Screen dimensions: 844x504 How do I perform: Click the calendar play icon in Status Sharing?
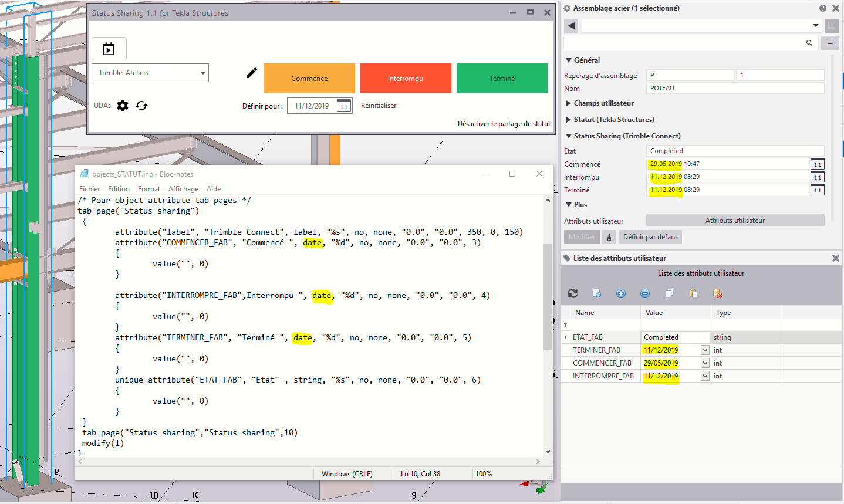tap(109, 49)
